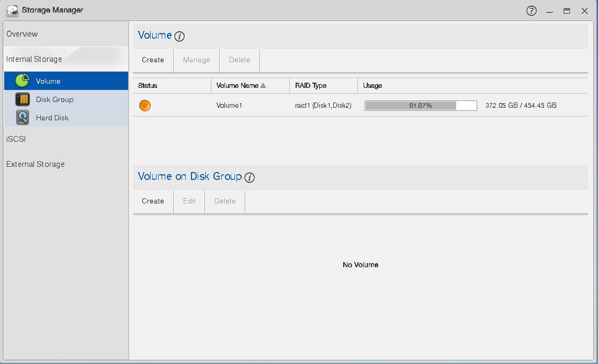Sort by the Volume Name arrow indicator
The width and height of the screenshot is (598, 364).
pyautogui.click(x=263, y=85)
